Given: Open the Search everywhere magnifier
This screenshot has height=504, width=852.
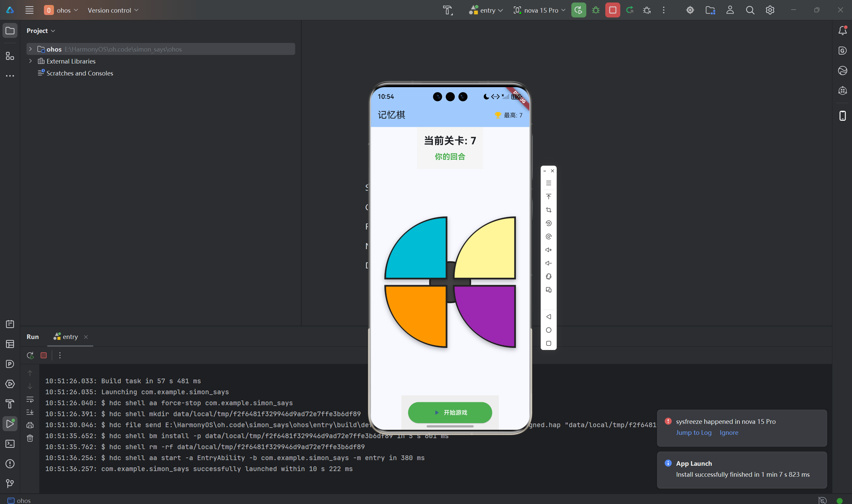Looking at the screenshot, I should [750, 10].
